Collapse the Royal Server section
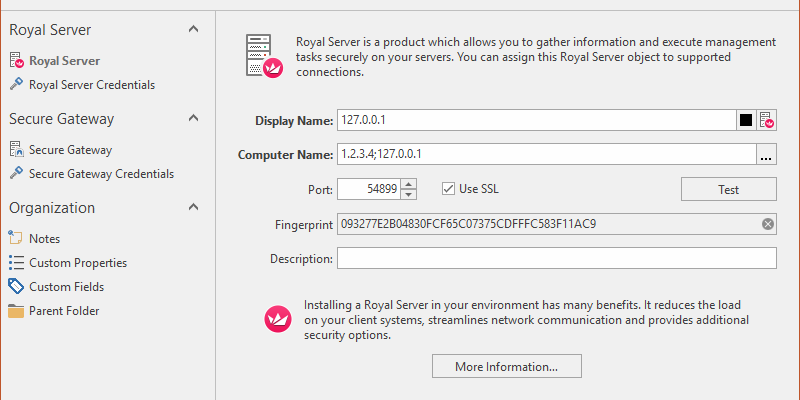Image resolution: width=800 pixels, height=400 pixels. pyautogui.click(x=193, y=30)
